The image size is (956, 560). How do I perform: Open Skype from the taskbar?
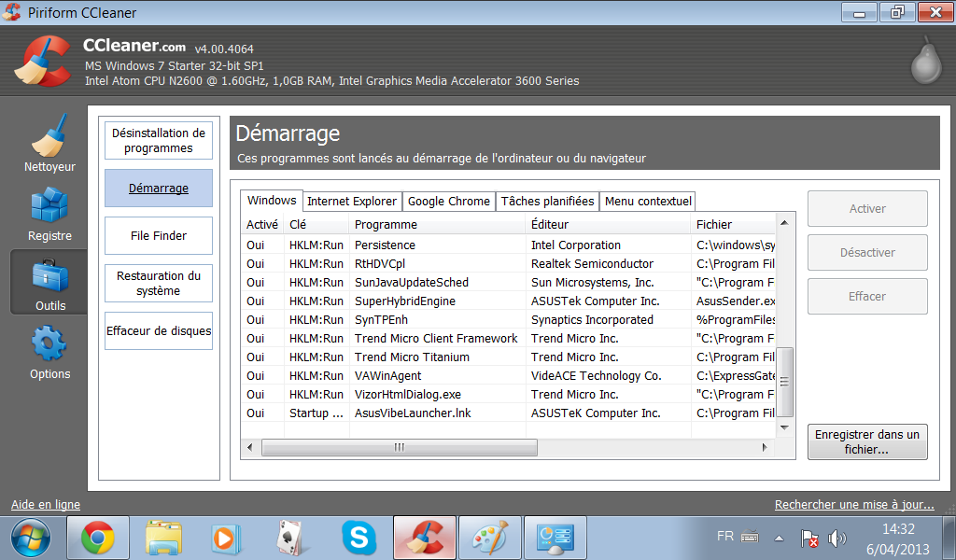(x=359, y=538)
